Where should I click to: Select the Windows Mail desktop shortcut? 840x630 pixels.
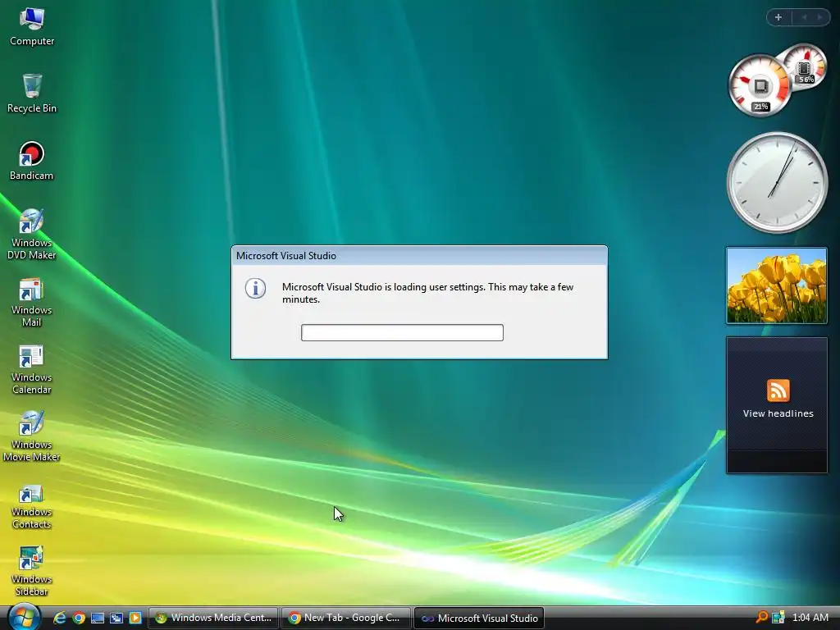pos(32,302)
